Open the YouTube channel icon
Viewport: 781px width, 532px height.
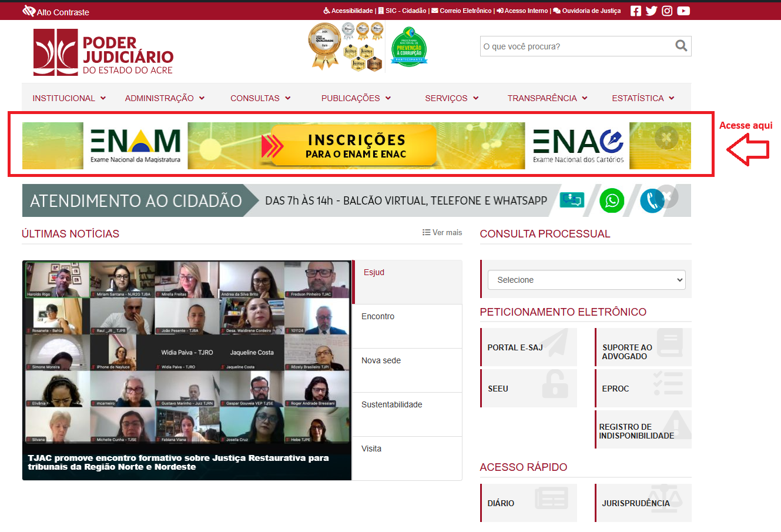pos(683,11)
